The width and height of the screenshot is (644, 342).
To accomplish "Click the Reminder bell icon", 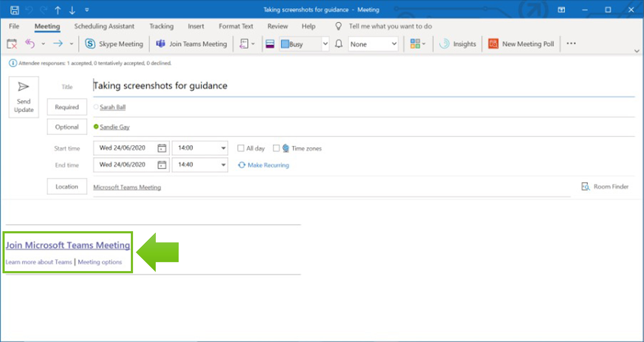I will tap(339, 44).
